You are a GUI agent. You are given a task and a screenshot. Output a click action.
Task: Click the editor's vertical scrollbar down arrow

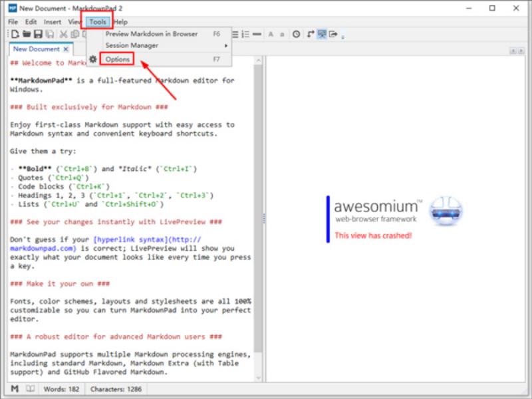coord(259,377)
